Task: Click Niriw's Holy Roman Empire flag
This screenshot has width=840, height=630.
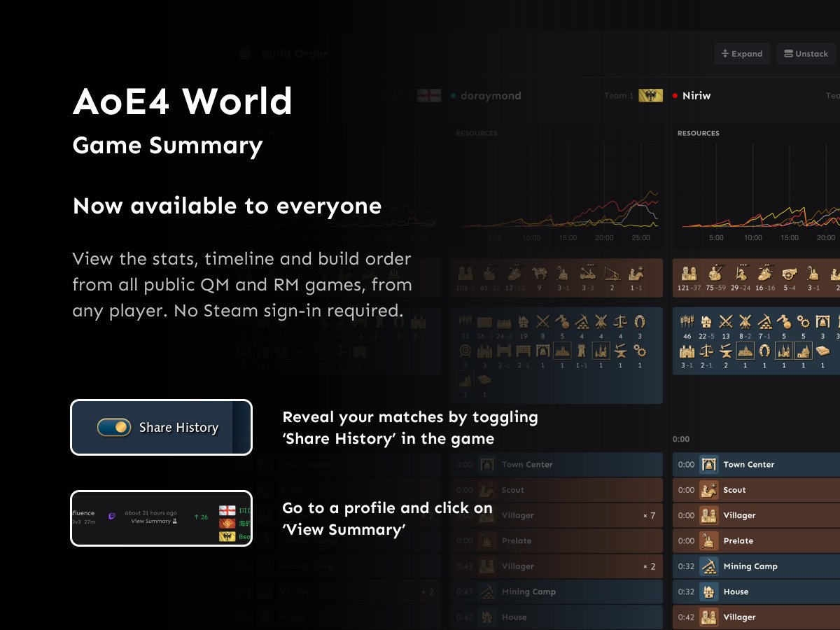Action: 650,95
